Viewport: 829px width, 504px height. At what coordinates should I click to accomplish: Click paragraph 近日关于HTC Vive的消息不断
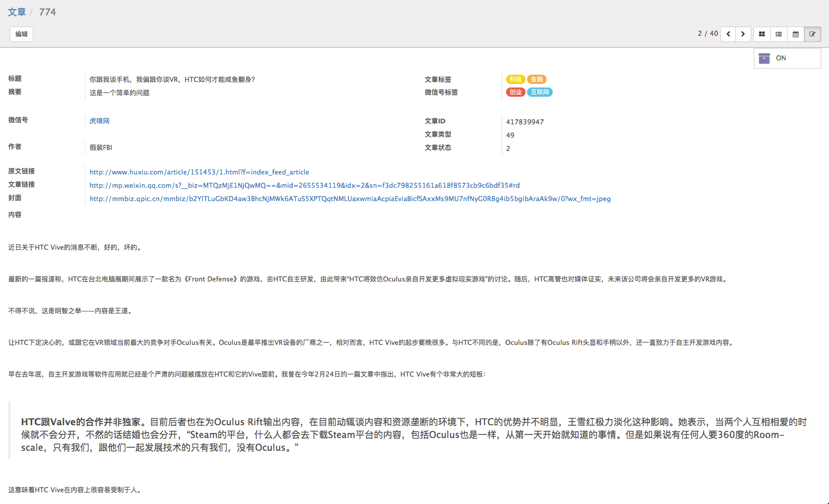click(x=76, y=247)
